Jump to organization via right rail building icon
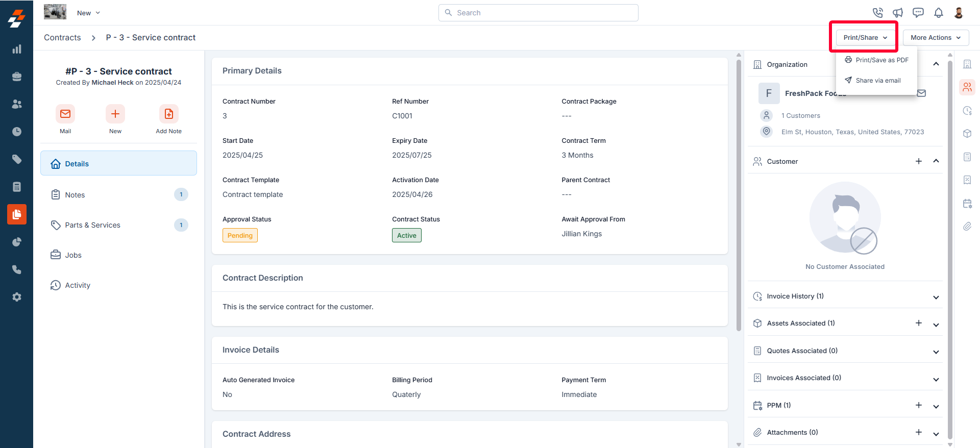Image resolution: width=980 pixels, height=448 pixels. pos(967,64)
